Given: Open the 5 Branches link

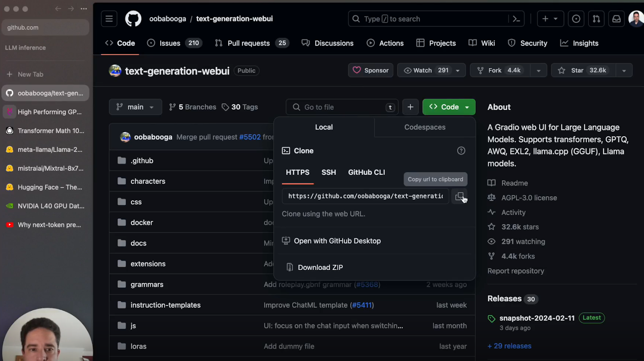Looking at the screenshot, I should [192, 107].
